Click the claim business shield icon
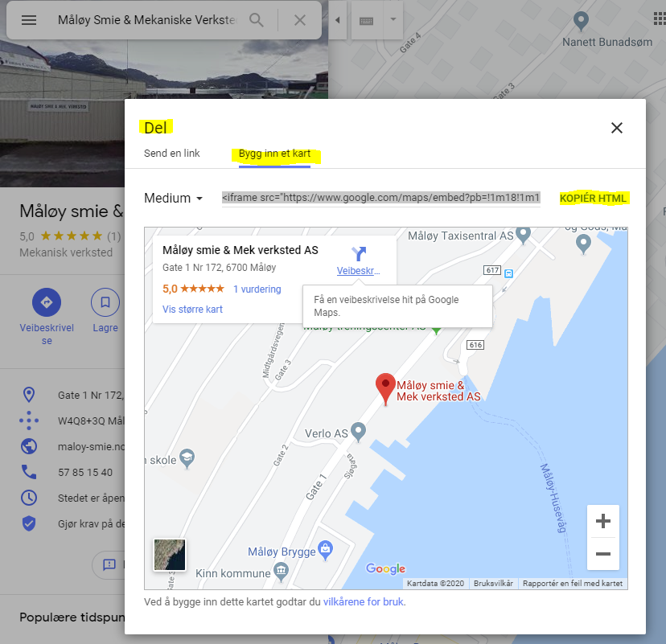The width and height of the screenshot is (666, 644). coord(29,523)
